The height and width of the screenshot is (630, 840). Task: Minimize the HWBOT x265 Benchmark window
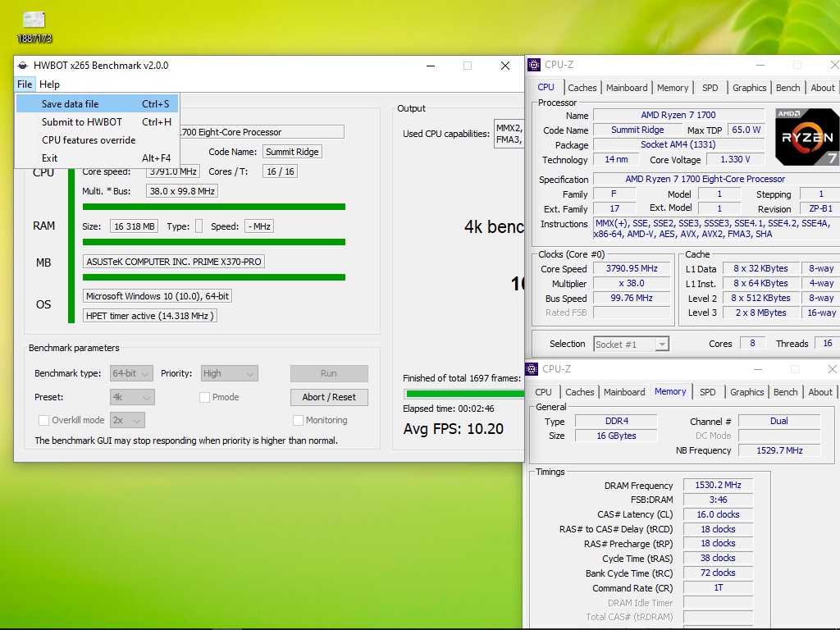(x=431, y=66)
